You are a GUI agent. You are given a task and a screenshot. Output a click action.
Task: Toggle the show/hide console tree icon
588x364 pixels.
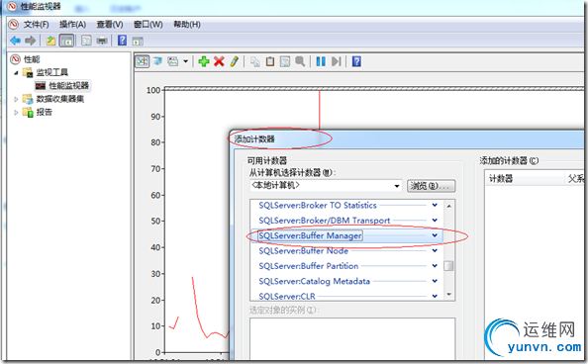66,41
